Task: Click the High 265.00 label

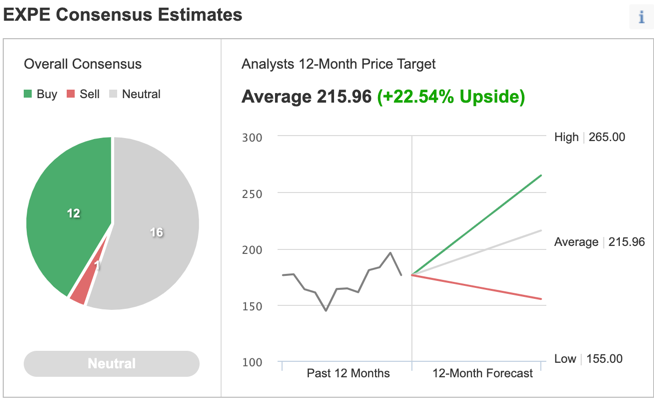Action: click(589, 137)
